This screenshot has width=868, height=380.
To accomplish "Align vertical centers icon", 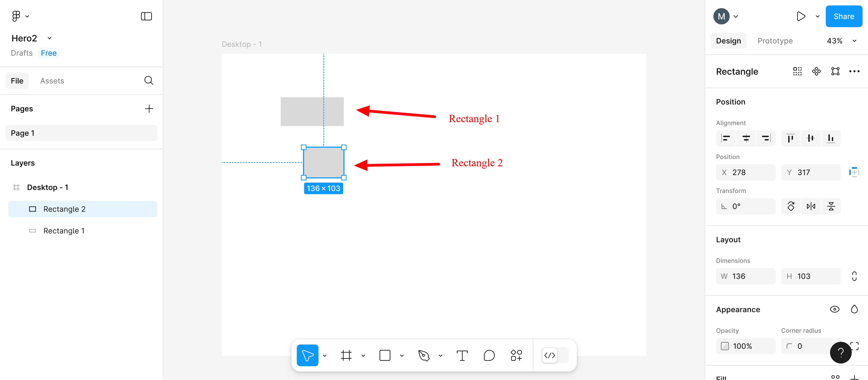I will tap(811, 138).
